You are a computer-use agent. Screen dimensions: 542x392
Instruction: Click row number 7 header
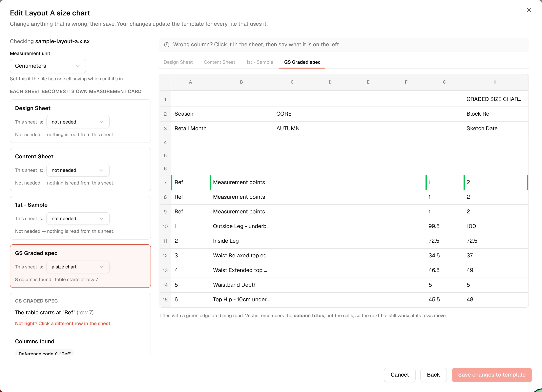coord(165,183)
